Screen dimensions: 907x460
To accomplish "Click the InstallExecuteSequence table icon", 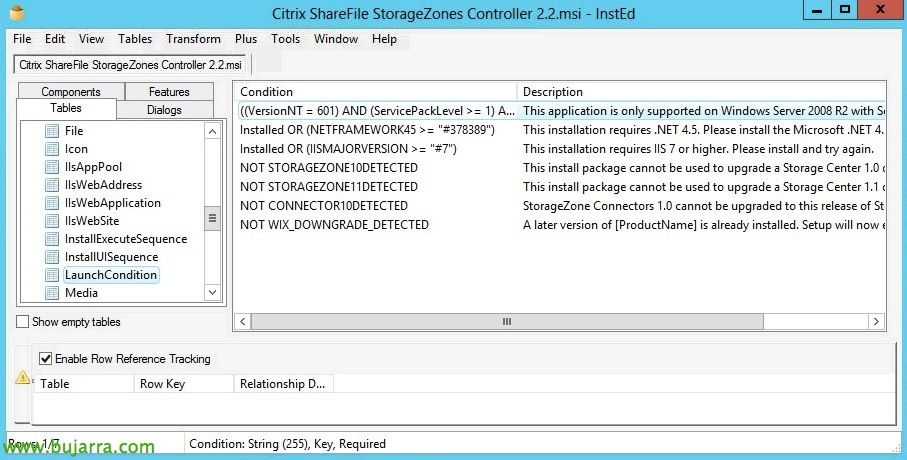I will [52, 239].
